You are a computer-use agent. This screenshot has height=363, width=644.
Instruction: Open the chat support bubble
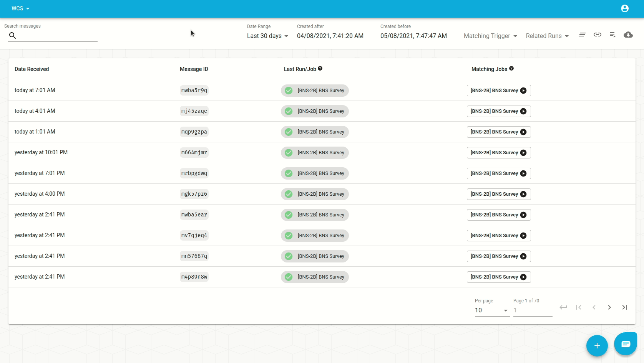[x=626, y=344]
